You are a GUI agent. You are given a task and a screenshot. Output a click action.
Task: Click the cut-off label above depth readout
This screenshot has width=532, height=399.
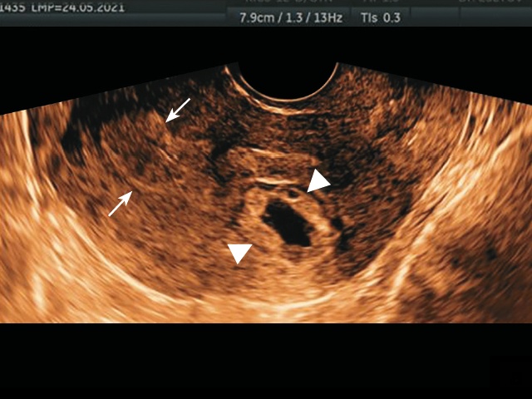click(x=266, y=3)
